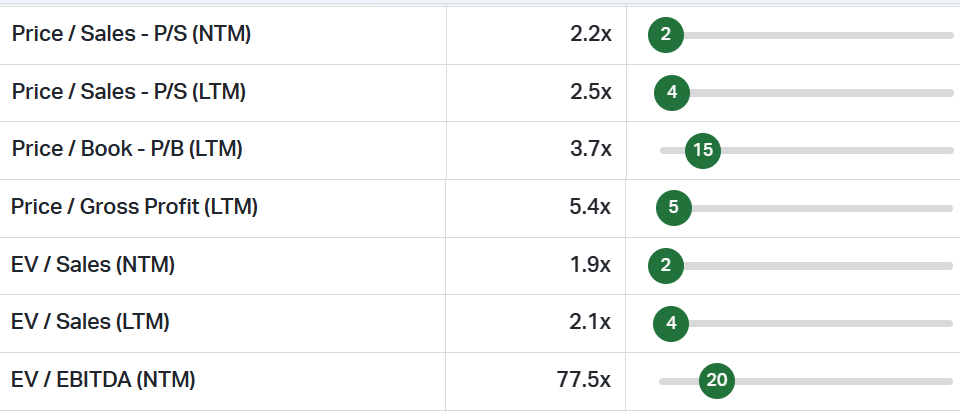
Task: Select the EV / Sales (LTM) row label
Action: pos(91,323)
